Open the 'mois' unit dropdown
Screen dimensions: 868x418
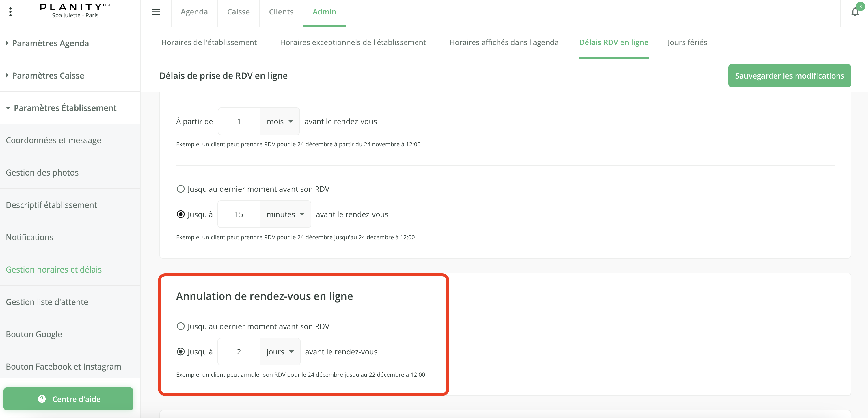(280, 122)
